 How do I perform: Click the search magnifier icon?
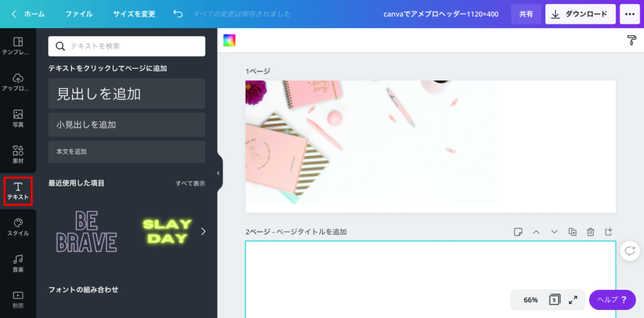tap(60, 47)
